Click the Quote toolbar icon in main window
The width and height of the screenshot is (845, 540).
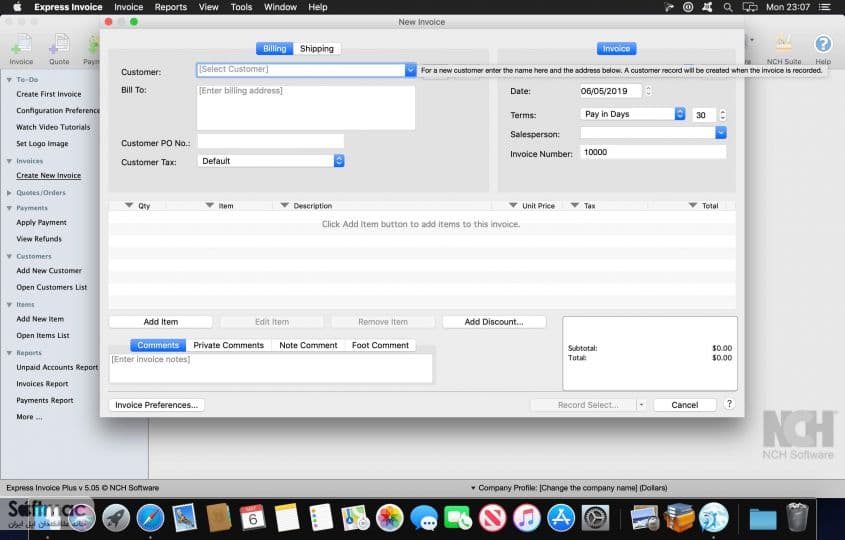click(59, 49)
